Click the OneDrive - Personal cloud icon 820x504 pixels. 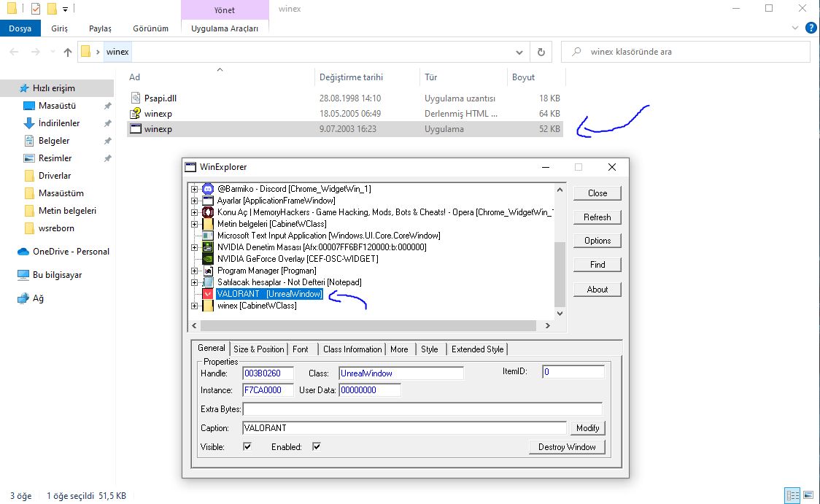23,252
